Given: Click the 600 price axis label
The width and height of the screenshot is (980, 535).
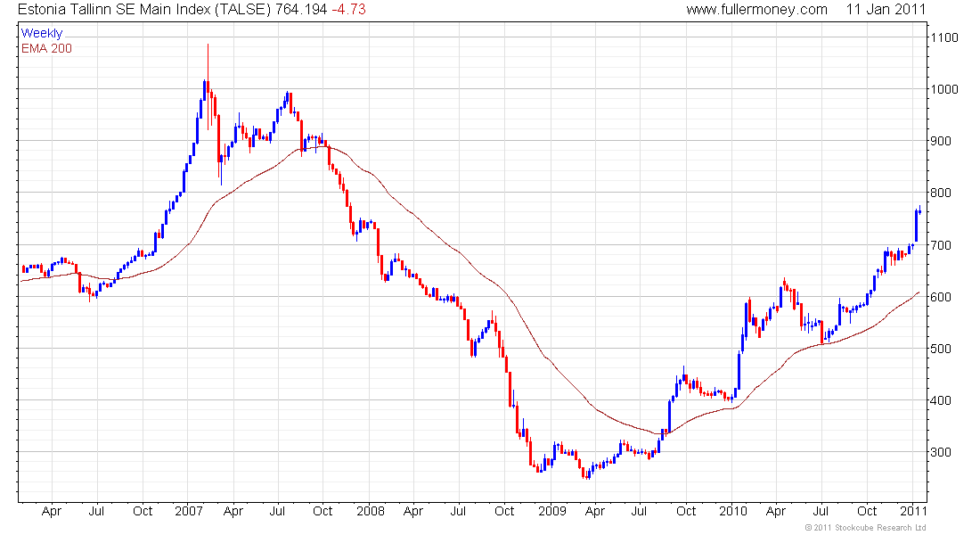Looking at the screenshot, I should click(x=941, y=297).
